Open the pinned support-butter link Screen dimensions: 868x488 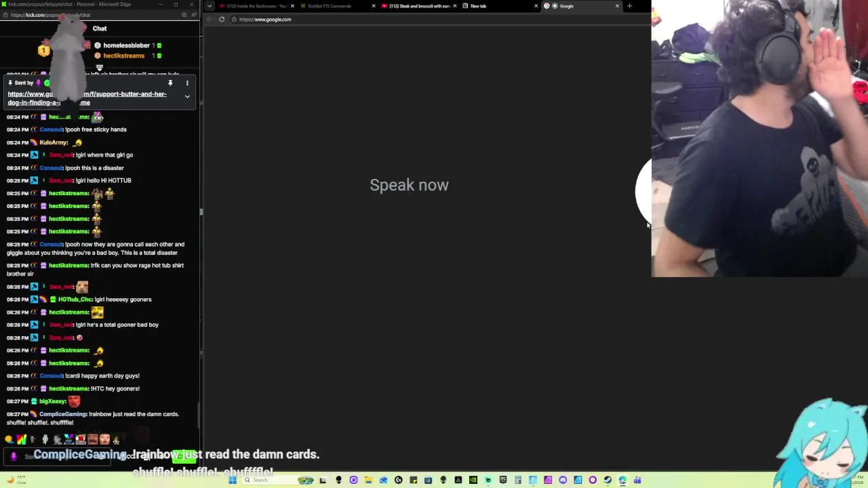pyautogui.click(x=87, y=98)
